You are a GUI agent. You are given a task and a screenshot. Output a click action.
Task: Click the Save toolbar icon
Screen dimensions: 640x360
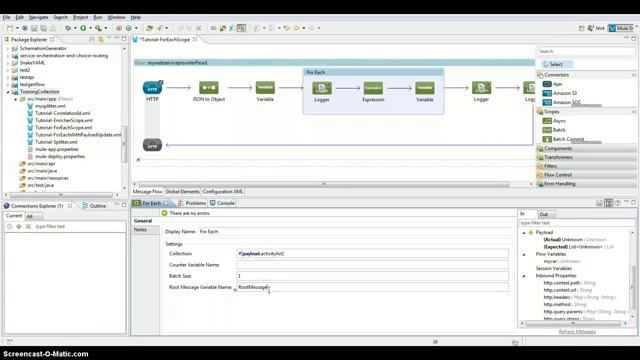click(34, 28)
